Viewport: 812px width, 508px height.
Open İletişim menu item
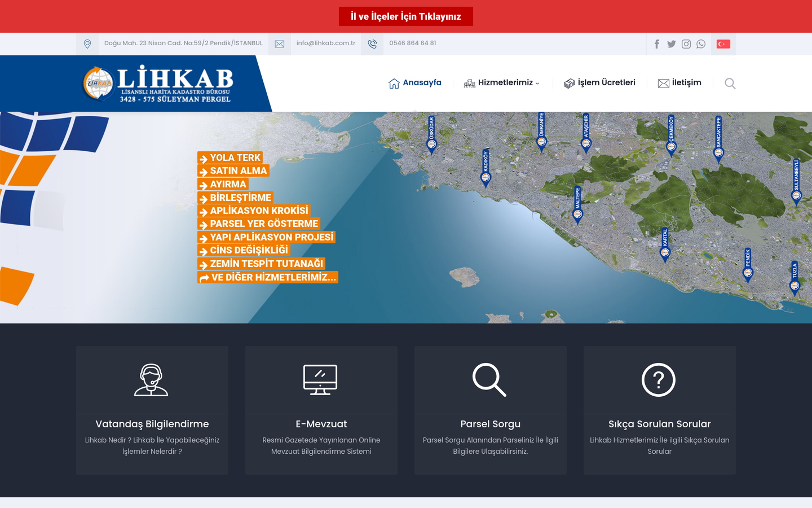(679, 83)
